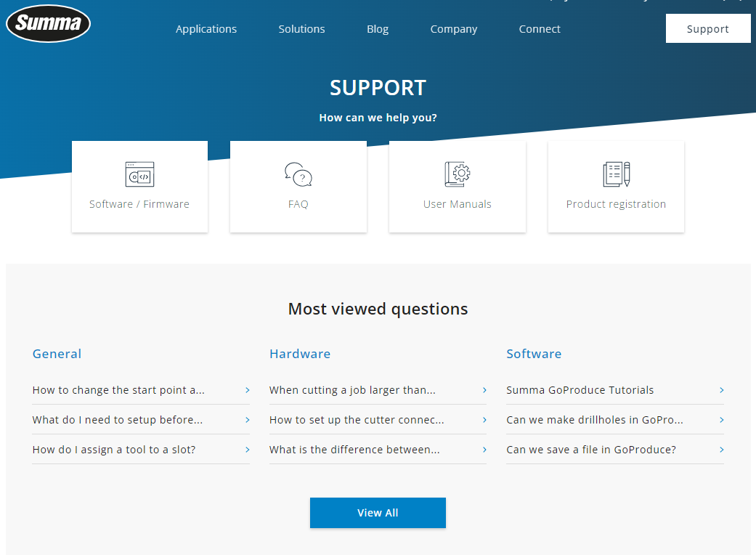
Task: Open 'How do I assign a tool to a slot?'
Action: [x=141, y=450]
